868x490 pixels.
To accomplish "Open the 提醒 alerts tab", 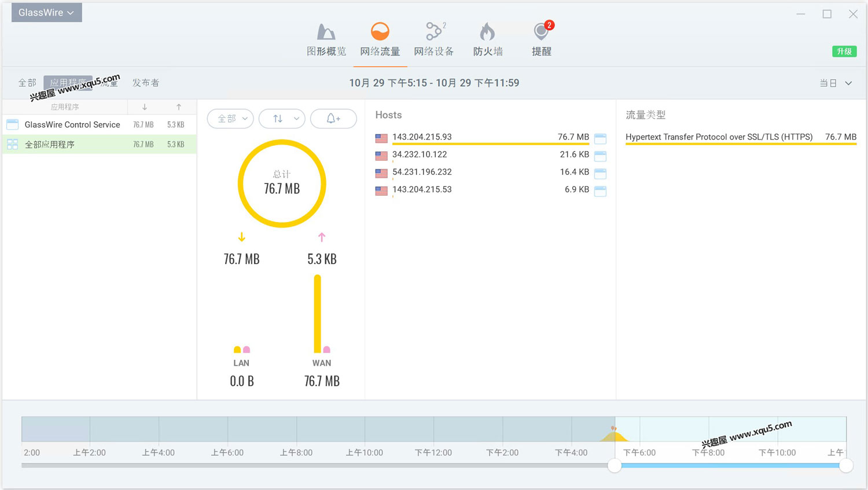I will [542, 39].
